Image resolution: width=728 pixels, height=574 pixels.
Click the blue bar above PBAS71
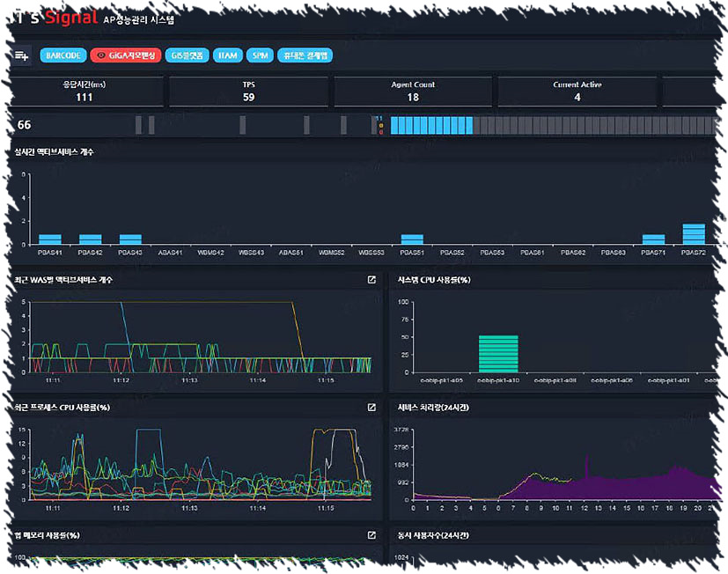[x=653, y=239]
